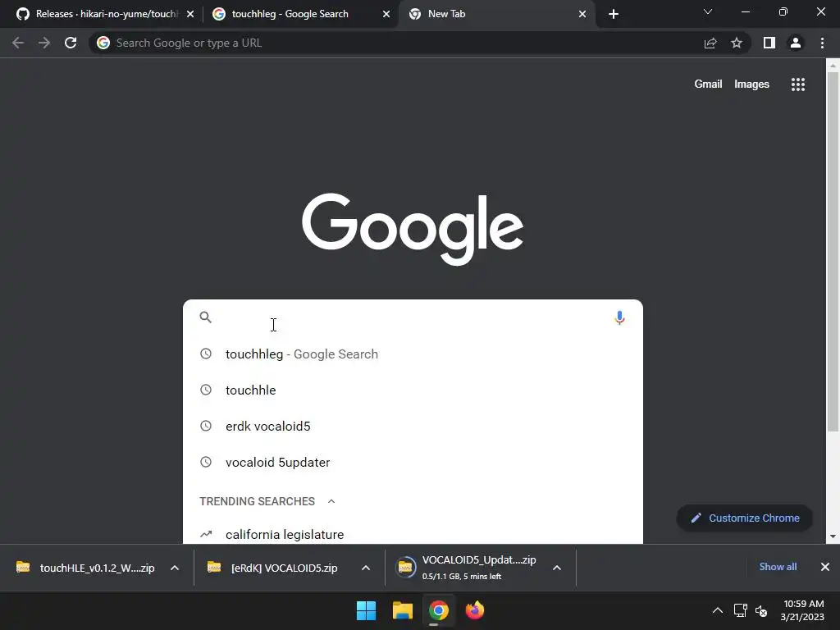Start voice search with microphone icon
Screen dimensions: 840x630
coord(619,317)
